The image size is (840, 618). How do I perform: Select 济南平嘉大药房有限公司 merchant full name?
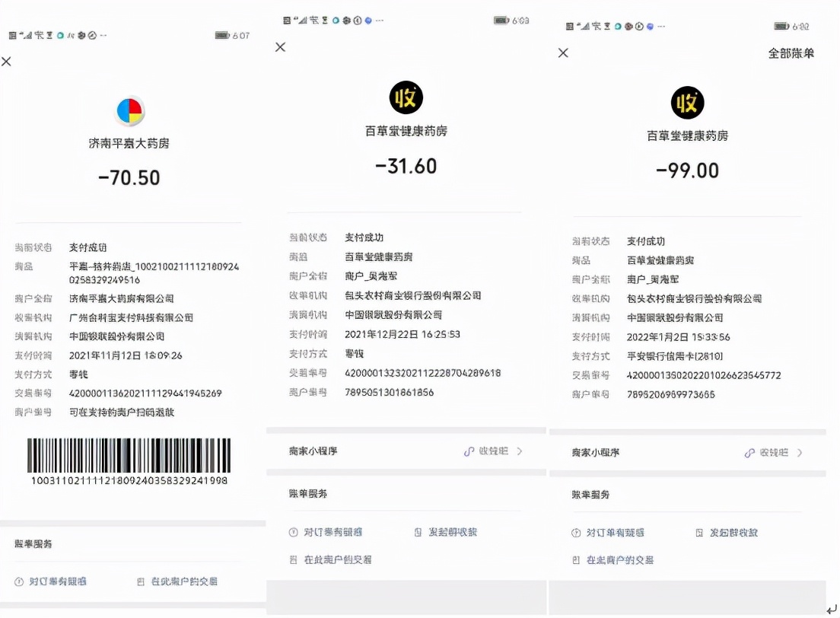(x=122, y=298)
